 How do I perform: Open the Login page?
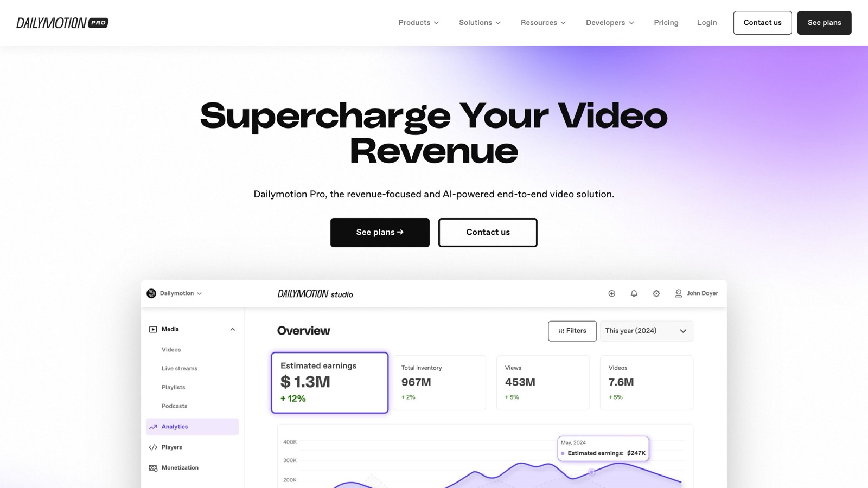click(x=707, y=23)
